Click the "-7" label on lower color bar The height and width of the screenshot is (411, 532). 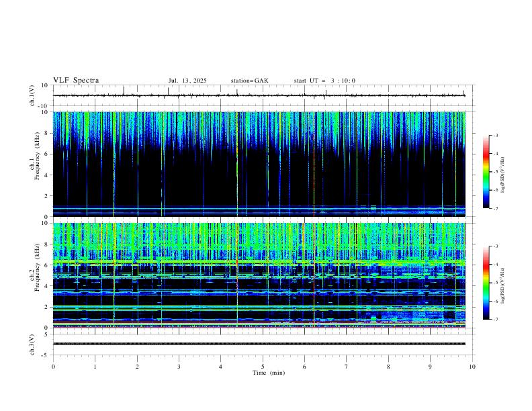[495, 320]
